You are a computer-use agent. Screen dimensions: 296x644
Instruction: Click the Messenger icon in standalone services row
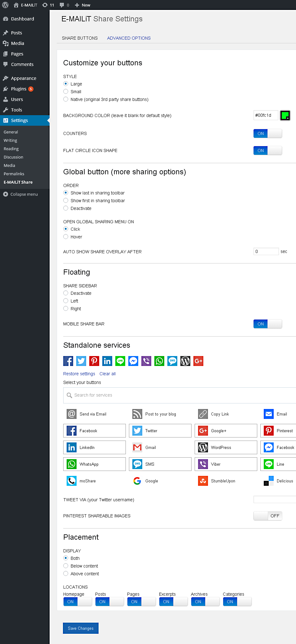coord(133,361)
